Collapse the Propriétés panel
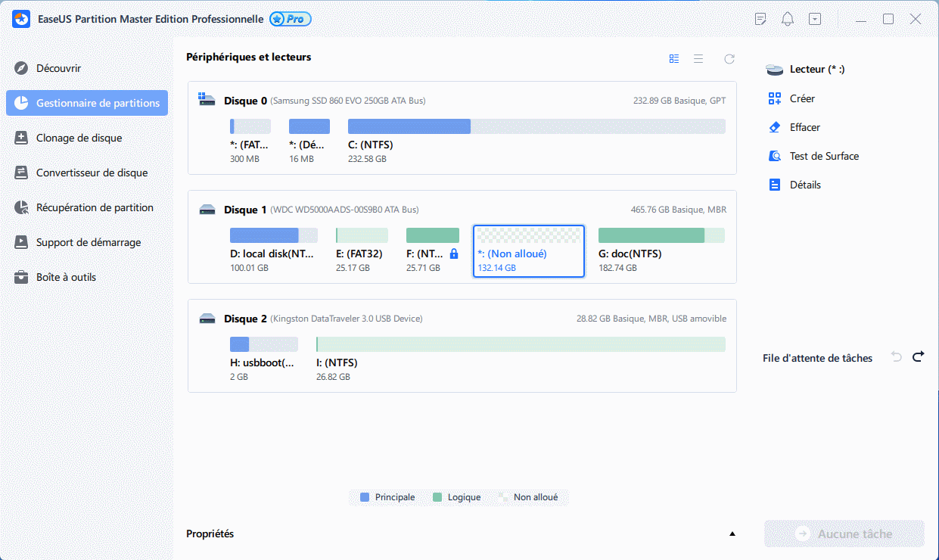This screenshot has height=560, width=939. pos(731,534)
